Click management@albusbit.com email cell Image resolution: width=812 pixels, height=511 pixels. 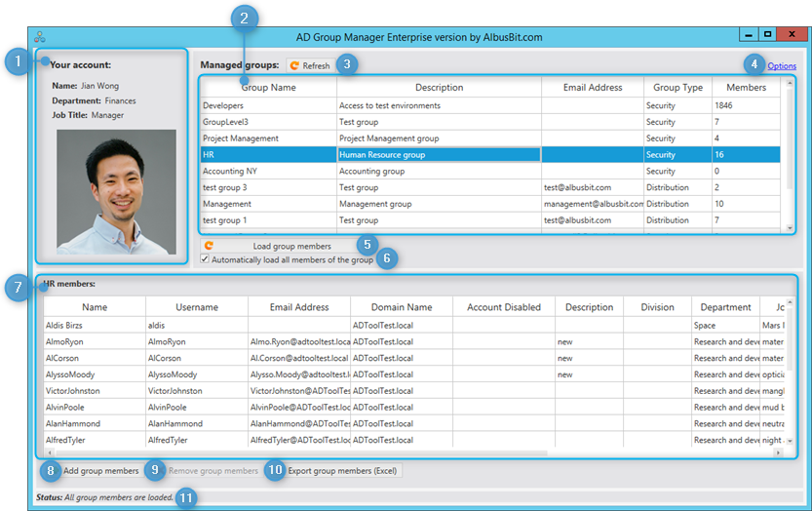pyautogui.click(x=593, y=204)
